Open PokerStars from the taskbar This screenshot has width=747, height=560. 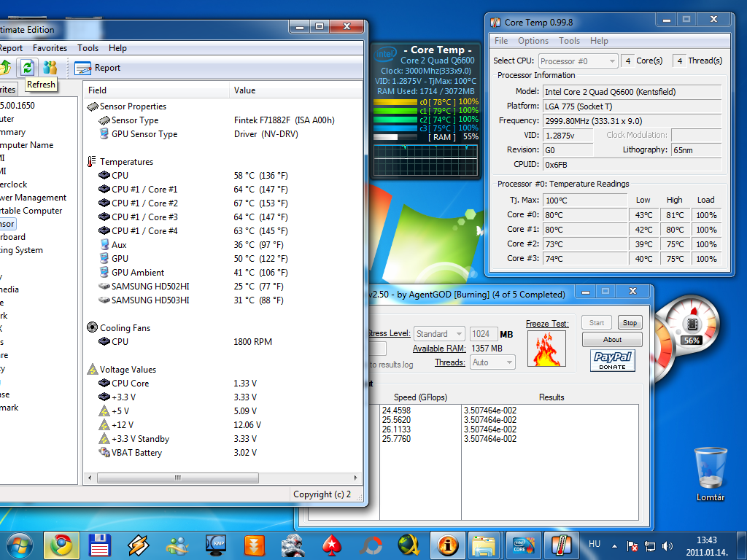click(332, 545)
